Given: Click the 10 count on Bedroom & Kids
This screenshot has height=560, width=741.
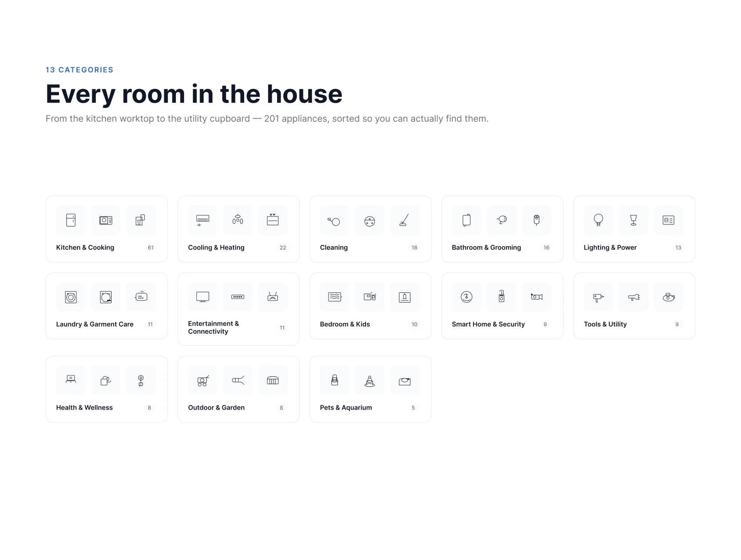Looking at the screenshot, I should click(x=415, y=324).
